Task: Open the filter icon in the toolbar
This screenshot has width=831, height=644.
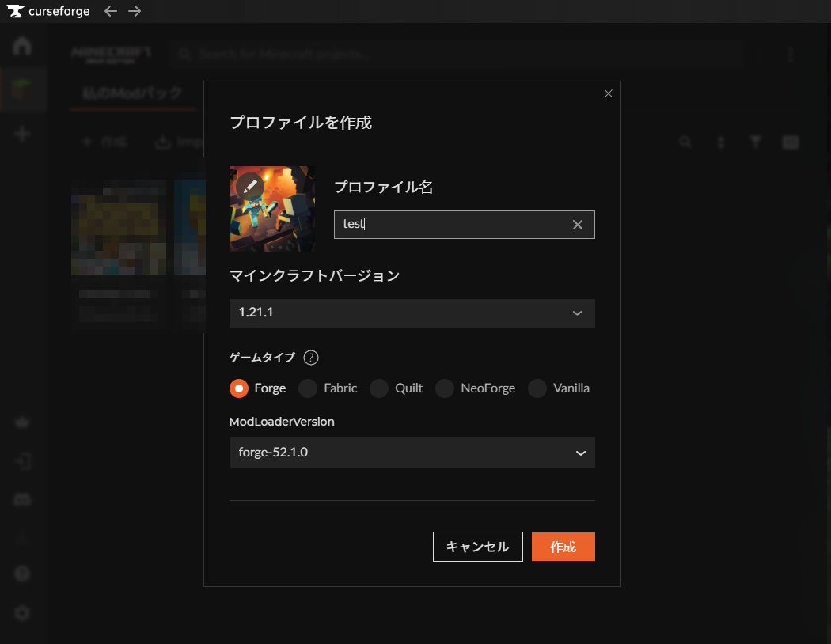Action: [x=755, y=142]
